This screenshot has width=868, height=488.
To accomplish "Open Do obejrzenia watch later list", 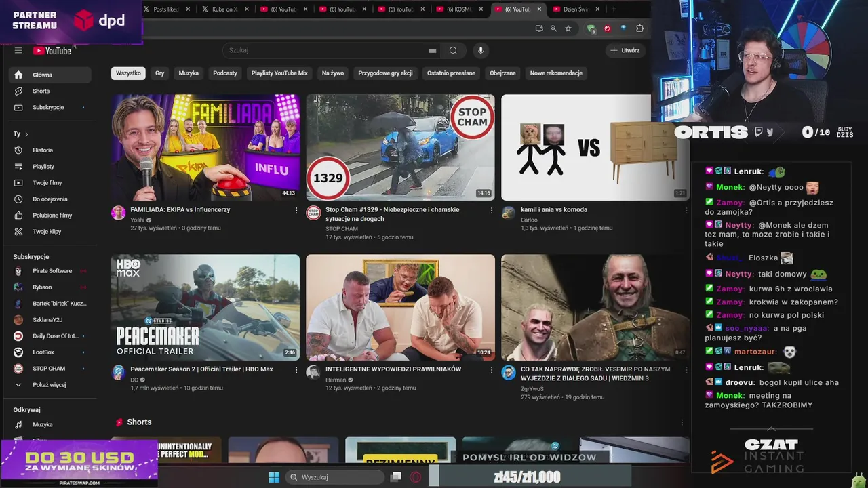I will click(50, 199).
